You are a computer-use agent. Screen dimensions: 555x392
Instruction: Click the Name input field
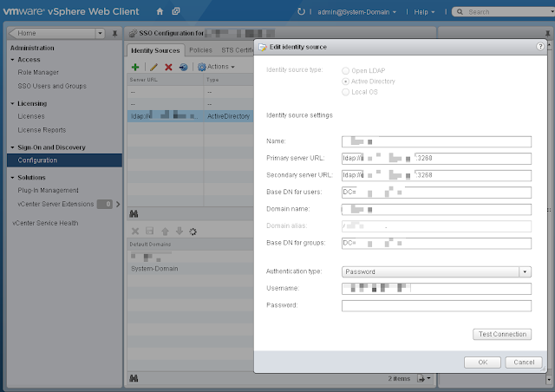coord(436,141)
